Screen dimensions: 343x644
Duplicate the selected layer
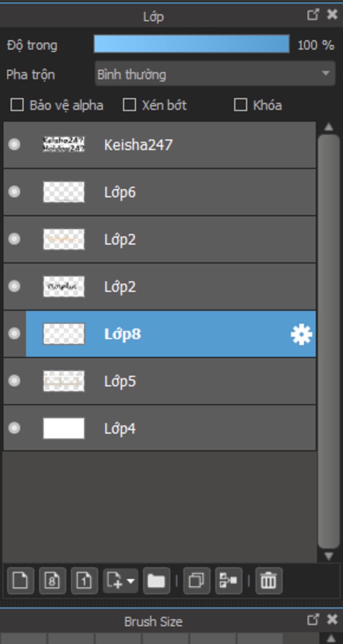click(196, 581)
